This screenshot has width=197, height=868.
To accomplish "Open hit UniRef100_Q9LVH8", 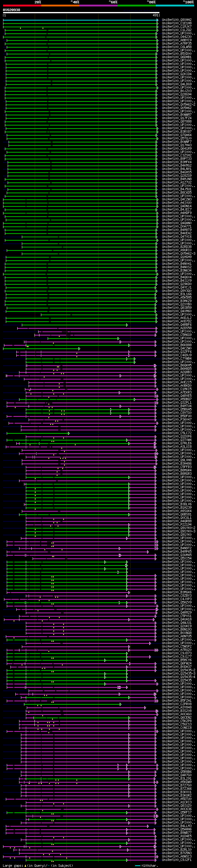I will point(177,460).
